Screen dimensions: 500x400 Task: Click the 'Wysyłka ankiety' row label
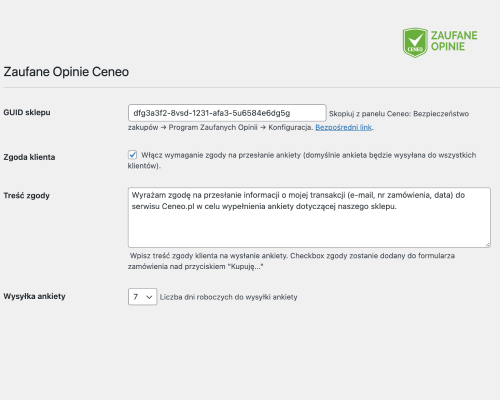[34, 296]
